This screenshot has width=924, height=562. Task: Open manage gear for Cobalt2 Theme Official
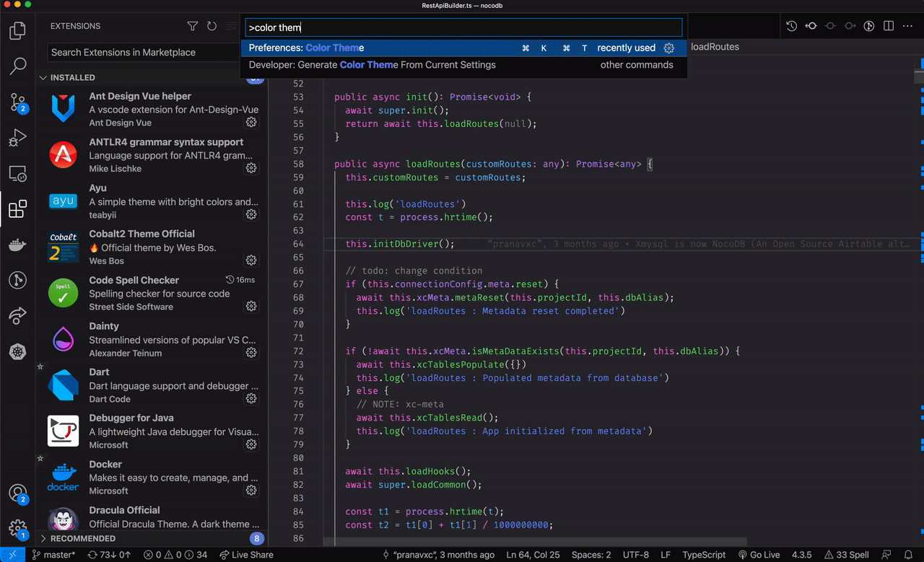pos(251,260)
